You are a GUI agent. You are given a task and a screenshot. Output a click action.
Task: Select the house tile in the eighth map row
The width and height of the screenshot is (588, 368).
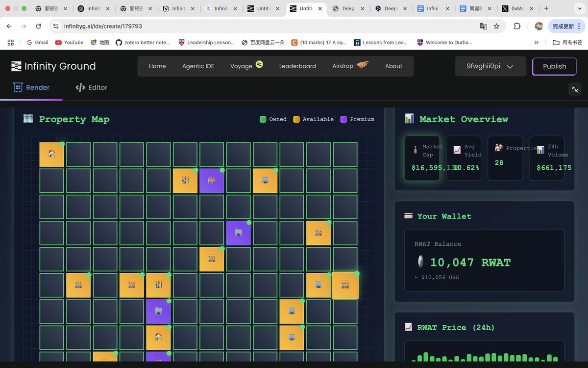[158, 338]
